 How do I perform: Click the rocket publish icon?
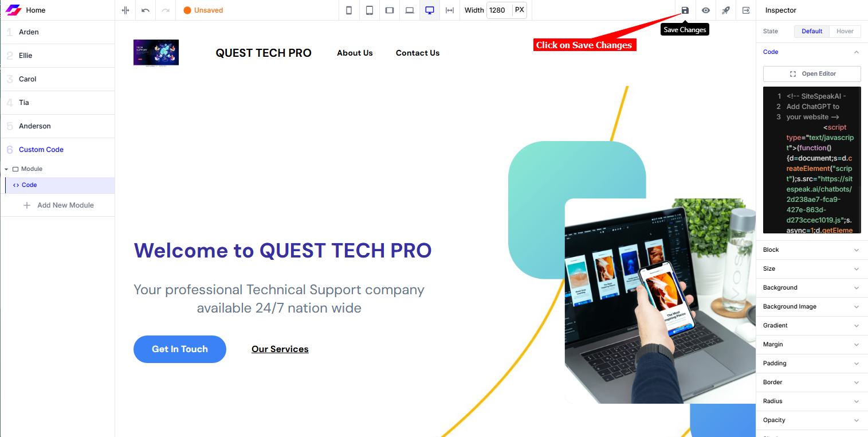[725, 10]
